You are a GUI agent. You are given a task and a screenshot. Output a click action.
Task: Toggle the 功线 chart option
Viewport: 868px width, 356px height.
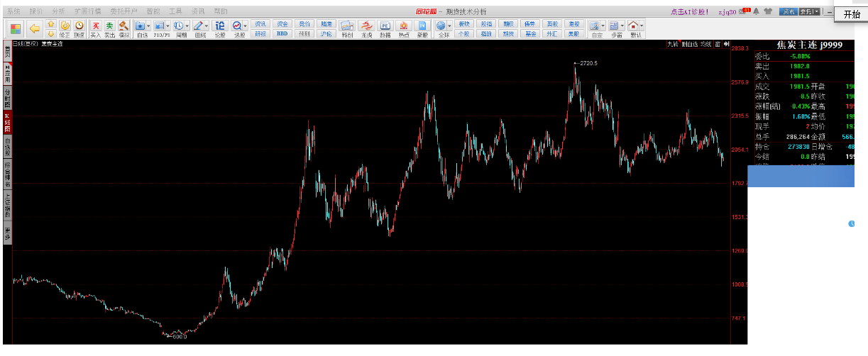706,44
